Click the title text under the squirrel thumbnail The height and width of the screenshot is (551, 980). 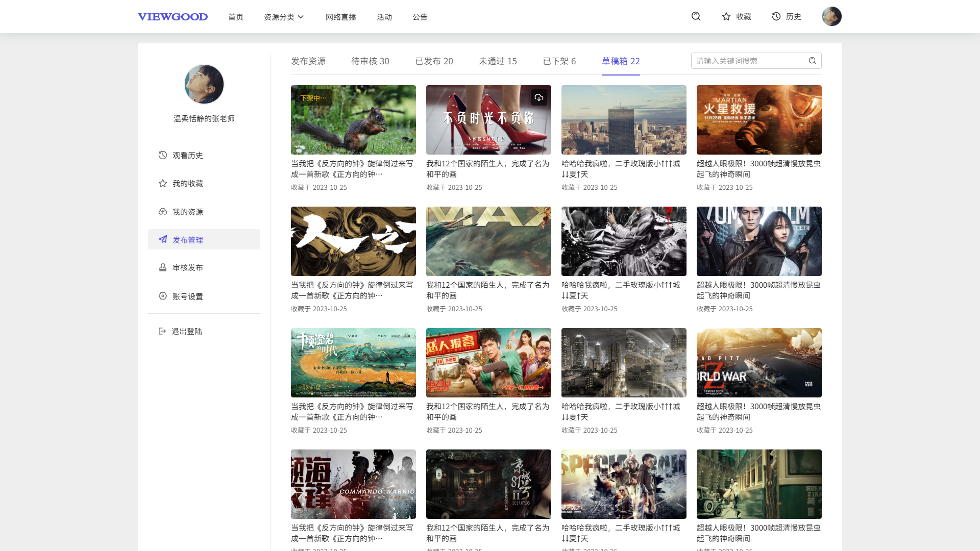point(352,169)
